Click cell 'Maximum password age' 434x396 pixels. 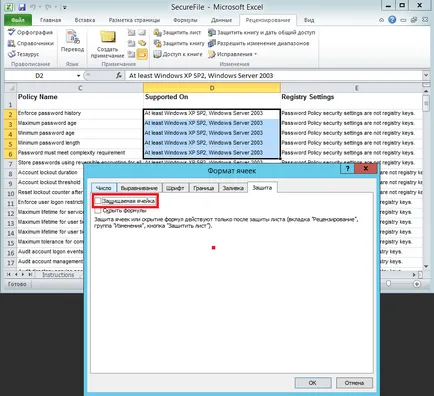(80, 123)
